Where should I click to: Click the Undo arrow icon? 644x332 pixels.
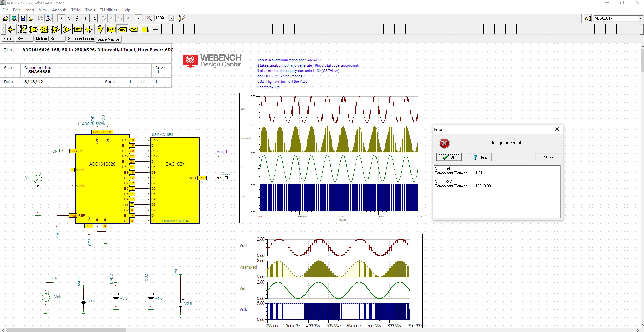coord(112,18)
